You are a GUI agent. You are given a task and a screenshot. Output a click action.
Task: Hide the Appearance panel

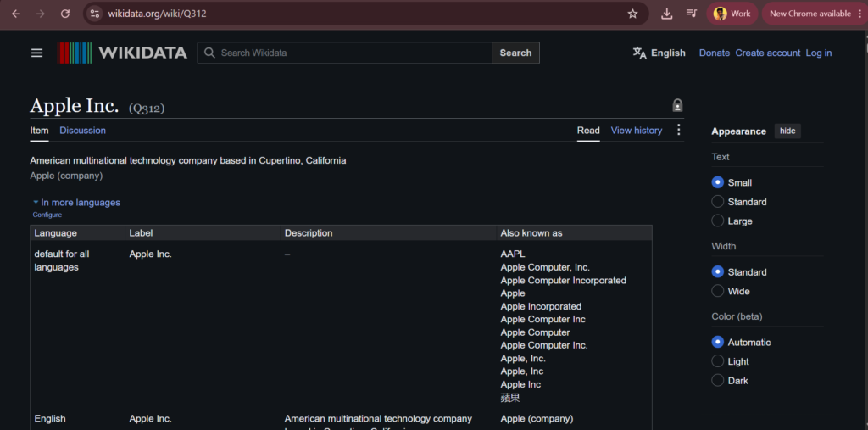[787, 131]
